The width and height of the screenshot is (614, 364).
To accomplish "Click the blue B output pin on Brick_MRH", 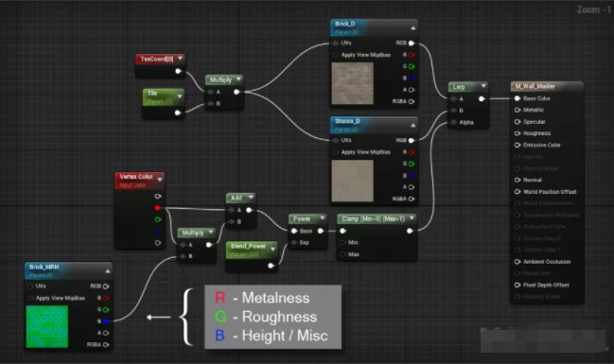I will pyautogui.click(x=106, y=321).
